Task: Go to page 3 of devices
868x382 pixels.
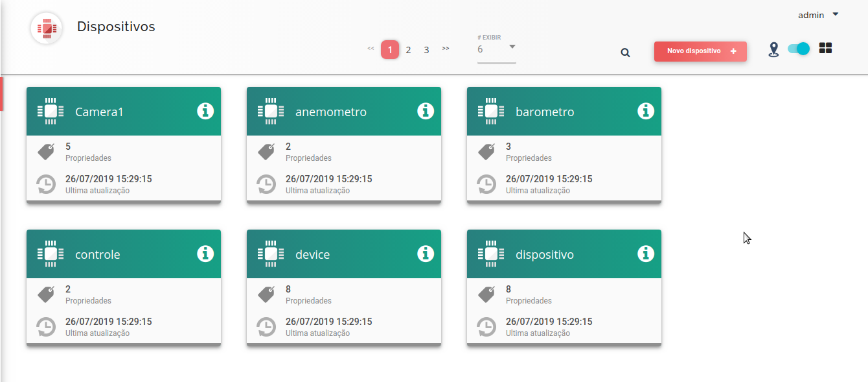Action: 426,50
